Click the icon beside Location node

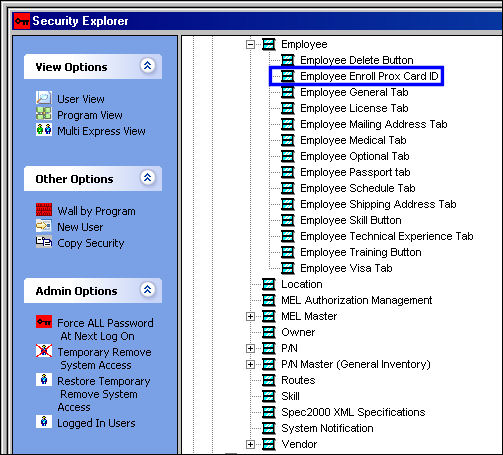click(x=269, y=284)
